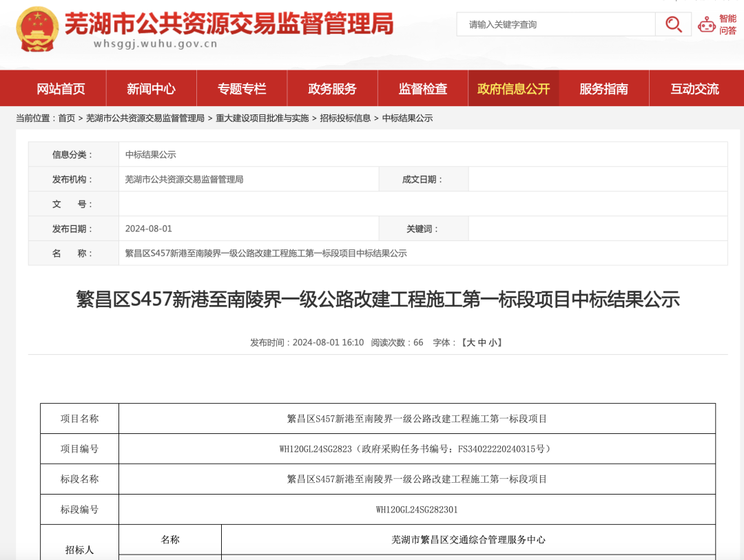The image size is (744, 560).
Task: Select the 政府信息公开 menu item
Action: (x=513, y=89)
